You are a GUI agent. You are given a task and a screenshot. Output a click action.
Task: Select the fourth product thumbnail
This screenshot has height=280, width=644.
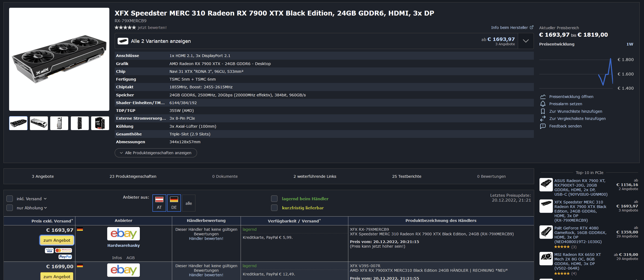pyautogui.click(x=80, y=123)
